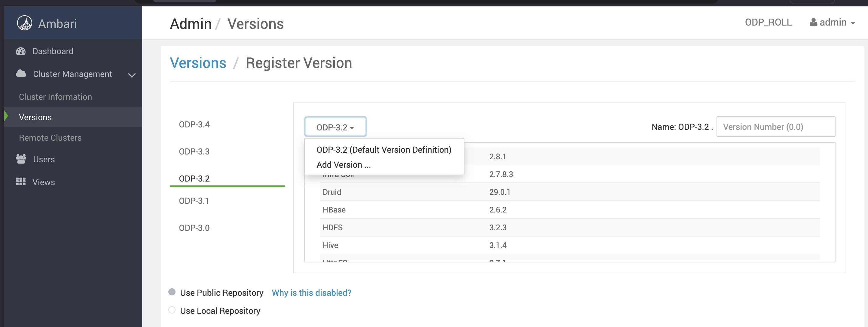
Task: Select the Use Local Repository radio button
Action: 172,310
